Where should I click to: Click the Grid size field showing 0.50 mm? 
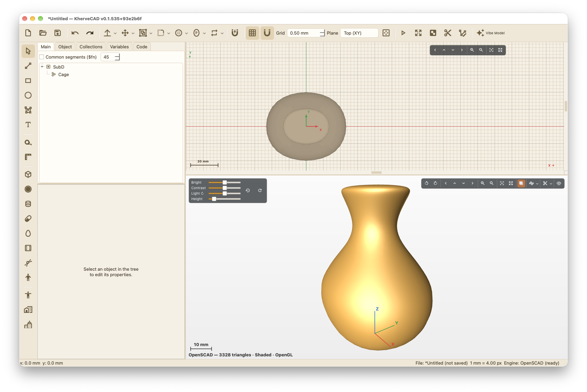305,33
